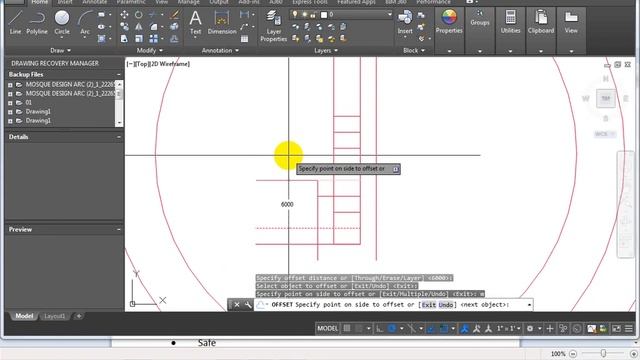Screen dimensions: 640x360
Task: Switch to the Layout1 tab
Action: pos(54,316)
